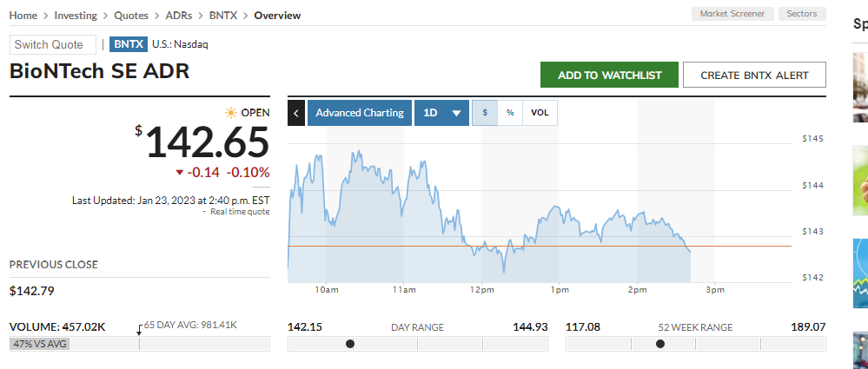
Task: Click the Add to Watchlist button
Action: pos(608,75)
